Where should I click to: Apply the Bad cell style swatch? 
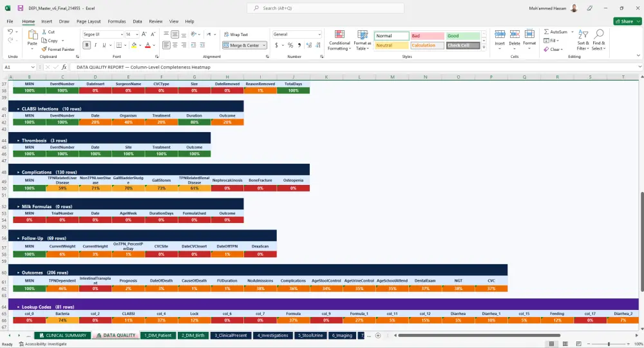(427, 35)
